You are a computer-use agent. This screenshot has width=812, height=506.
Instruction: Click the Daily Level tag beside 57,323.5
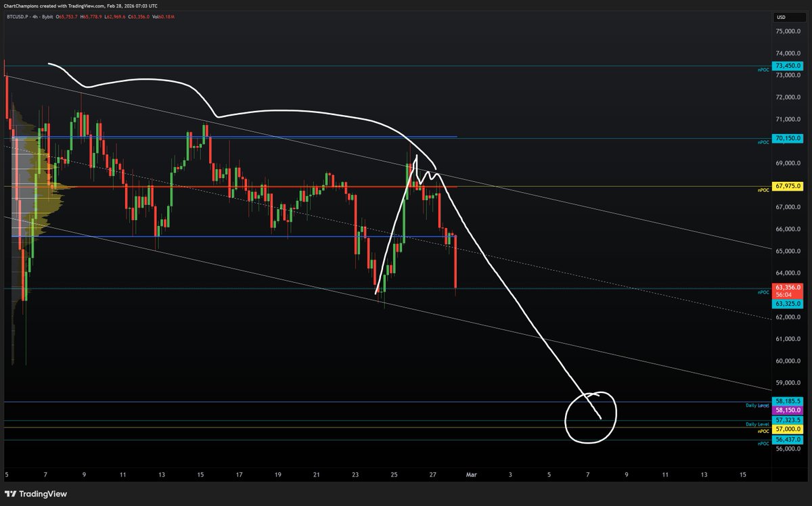(757, 424)
